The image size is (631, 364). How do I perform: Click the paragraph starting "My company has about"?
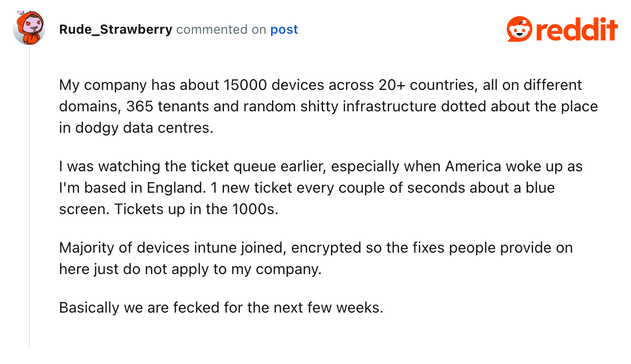coord(328,106)
